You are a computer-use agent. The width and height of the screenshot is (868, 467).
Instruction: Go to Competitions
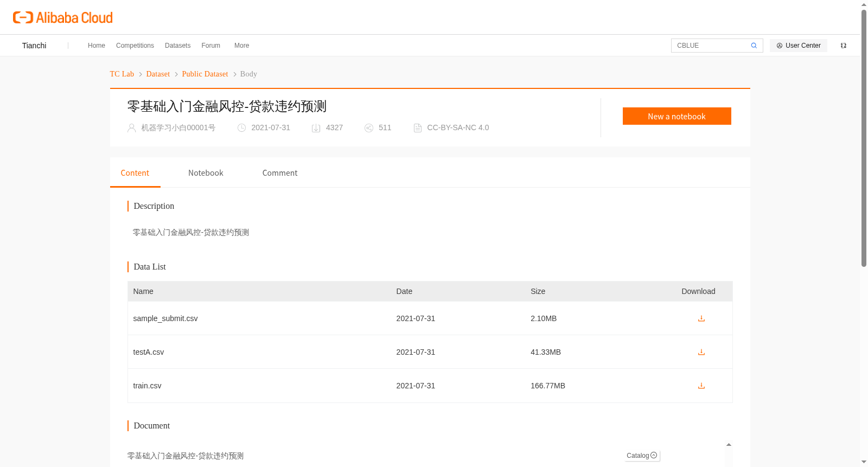coord(135,46)
